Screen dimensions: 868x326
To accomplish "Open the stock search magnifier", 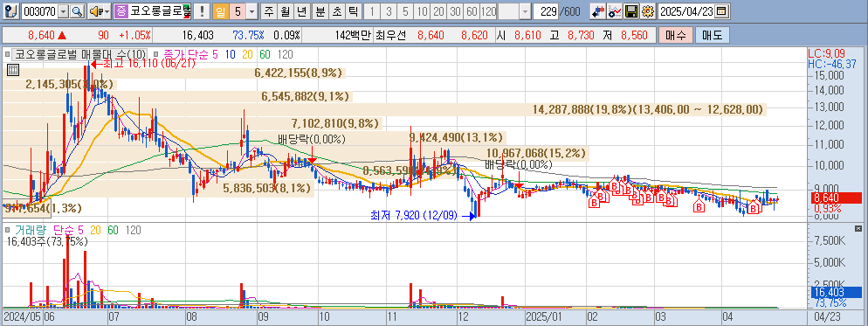I will click(x=78, y=11).
